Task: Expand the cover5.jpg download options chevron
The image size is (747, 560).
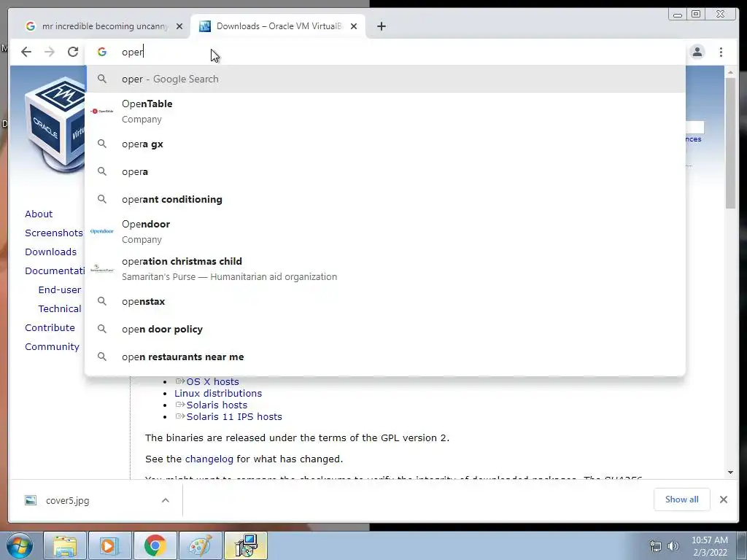Action: click(x=166, y=500)
